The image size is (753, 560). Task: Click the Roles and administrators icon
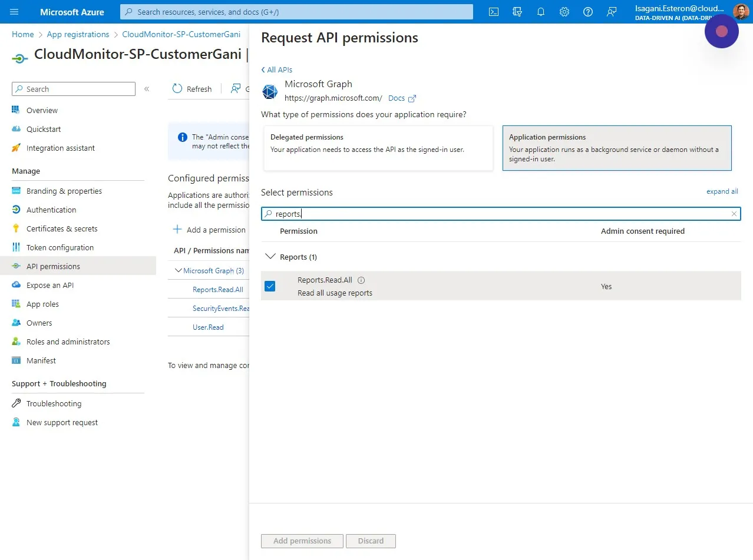tap(16, 342)
